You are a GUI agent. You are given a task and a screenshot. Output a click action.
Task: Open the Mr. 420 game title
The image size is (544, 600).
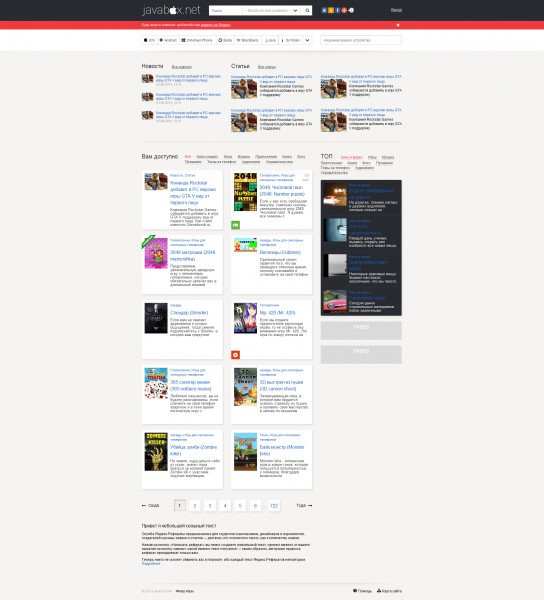[277, 313]
